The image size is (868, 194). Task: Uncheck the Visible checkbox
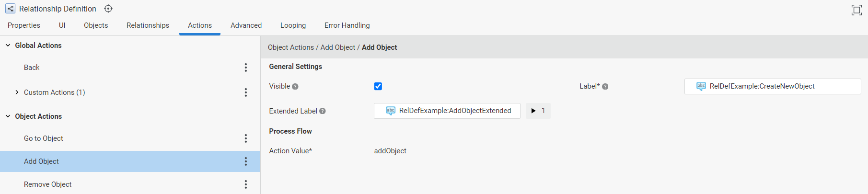click(378, 86)
